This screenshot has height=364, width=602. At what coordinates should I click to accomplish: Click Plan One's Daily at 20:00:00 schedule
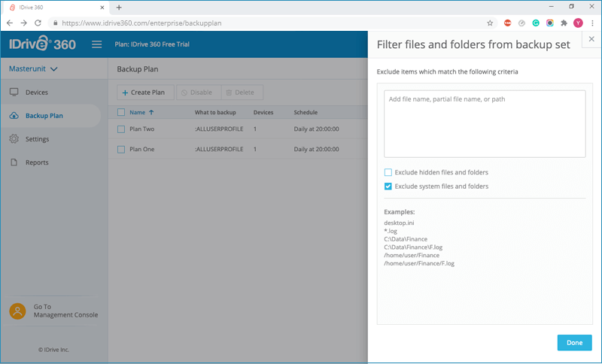pos(316,149)
